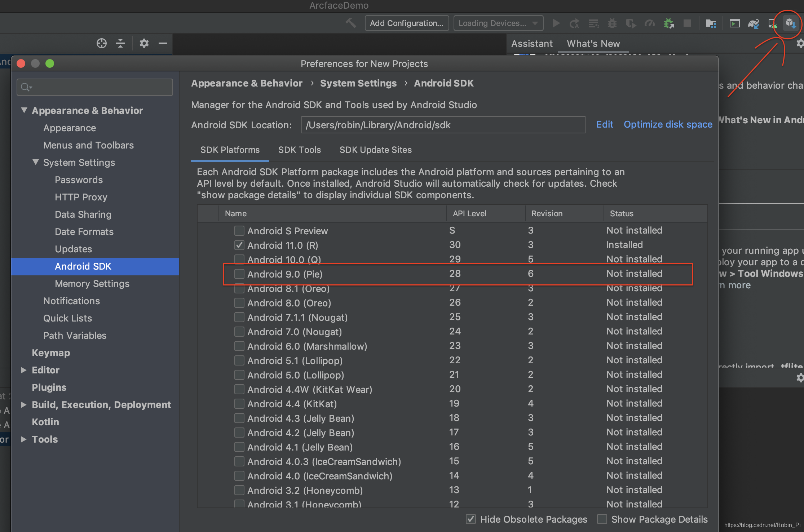Open the SDK Manager cube icon
The image size is (804, 532).
[x=791, y=23]
